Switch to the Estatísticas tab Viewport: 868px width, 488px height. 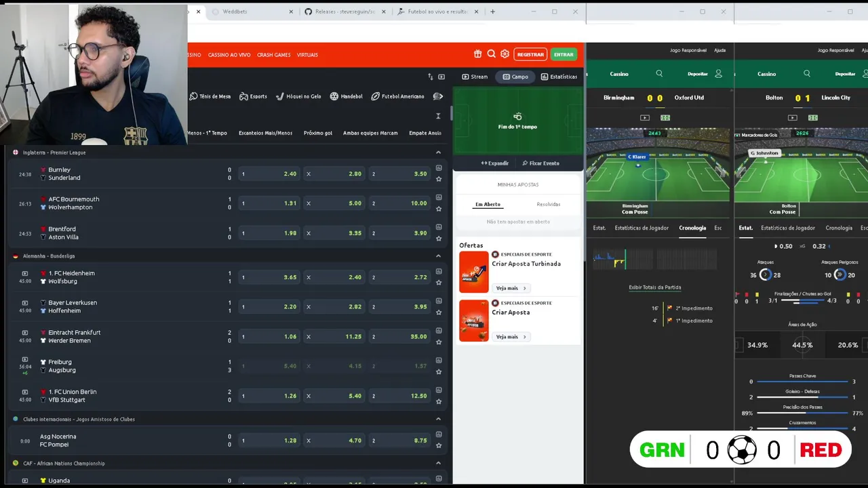pos(559,77)
